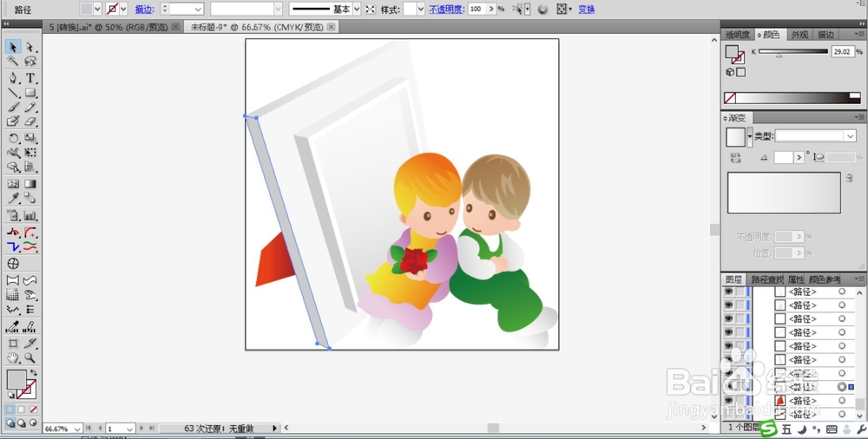Select the Line Segment tool
Image resolution: width=868 pixels, height=439 pixels.
[x=13, y=93]
